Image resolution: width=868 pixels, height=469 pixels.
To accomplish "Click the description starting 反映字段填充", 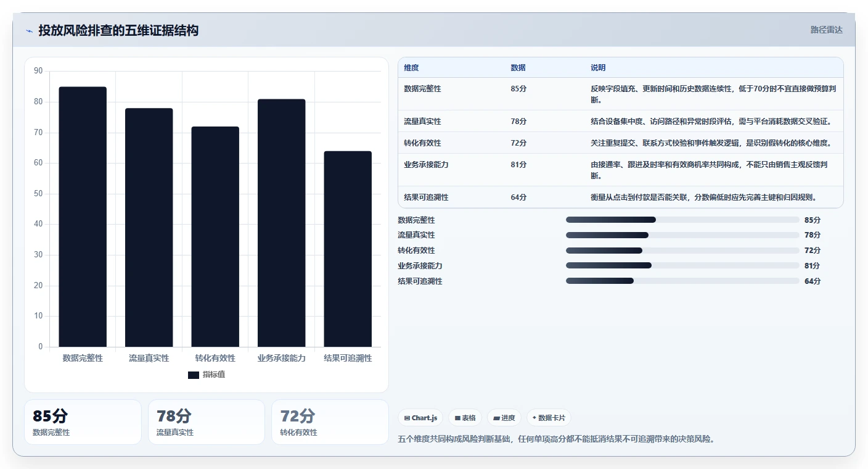I will pyautogui.click(x=713, y=94).
